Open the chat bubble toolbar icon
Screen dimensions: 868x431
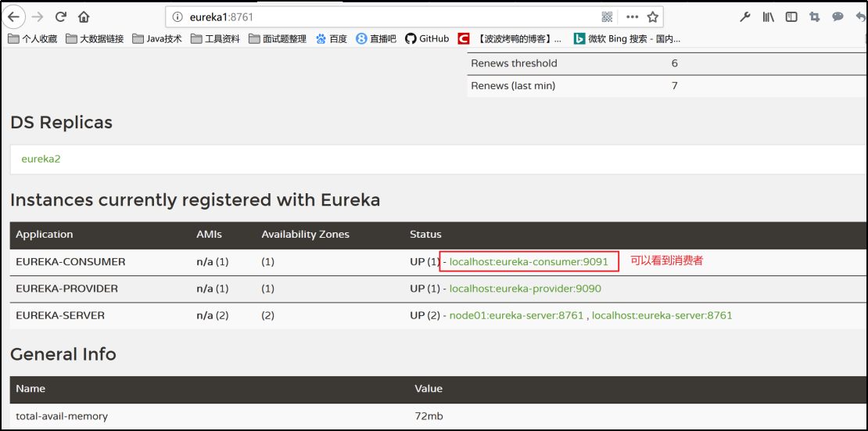(x=838, y=17)
